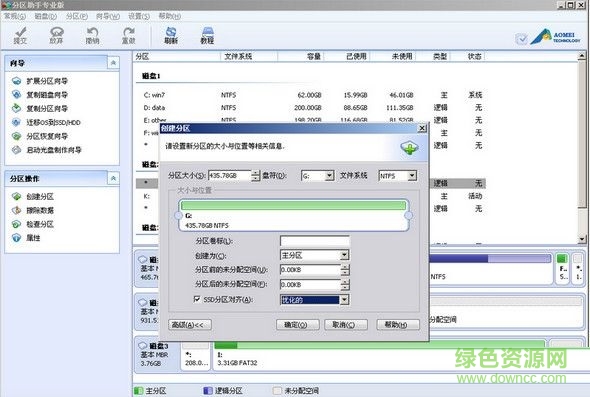The height and width of the screenshot is (397, 590).
Task: Open the 向导 menu
Action: coord(108,16)
